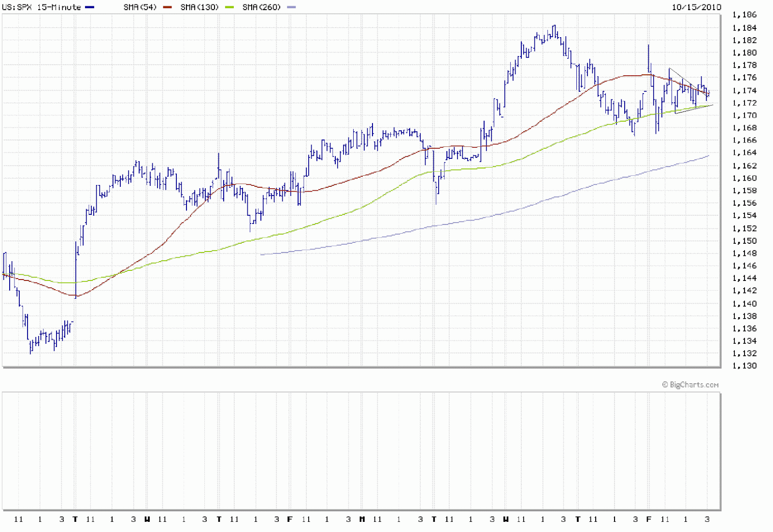The height and width of the screenshot is (532, 773).
Task: Click the blue SPX price legend swatch
Action: coord(89,7)
